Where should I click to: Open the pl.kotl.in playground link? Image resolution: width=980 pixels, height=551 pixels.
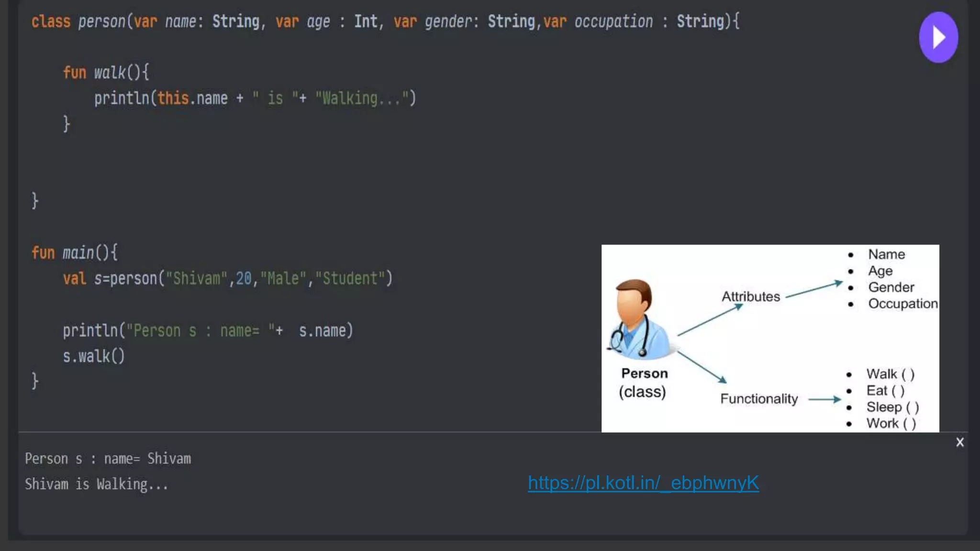(x=643, y=483)
